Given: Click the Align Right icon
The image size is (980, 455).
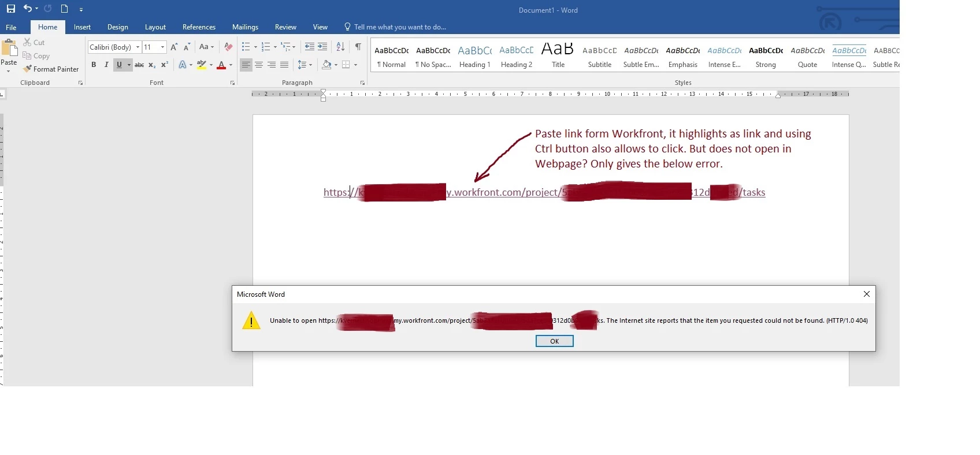Looking at the screenshot, I should coord(272,65).
